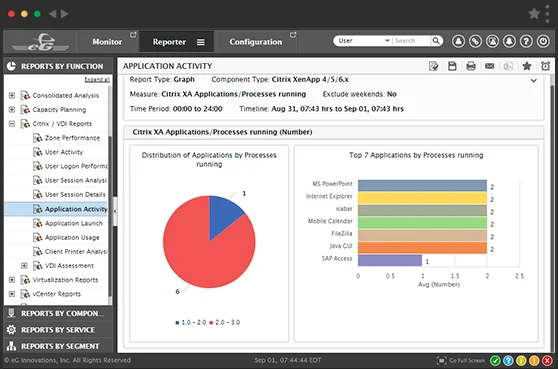This screenshot has height=369, width=558.
Task: Click the red critical status icon
Action: [547, 360]
